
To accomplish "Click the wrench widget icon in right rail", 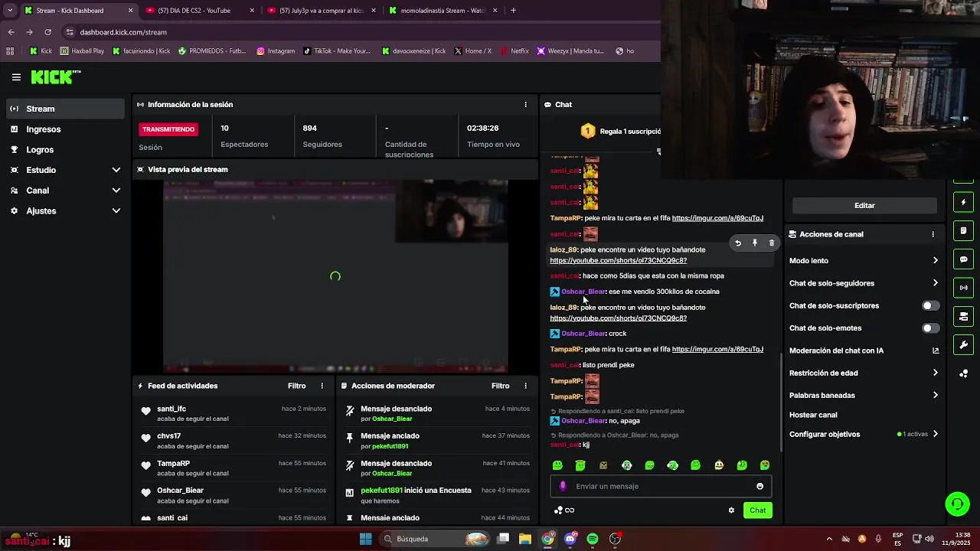I will click(x=963, y=345).
